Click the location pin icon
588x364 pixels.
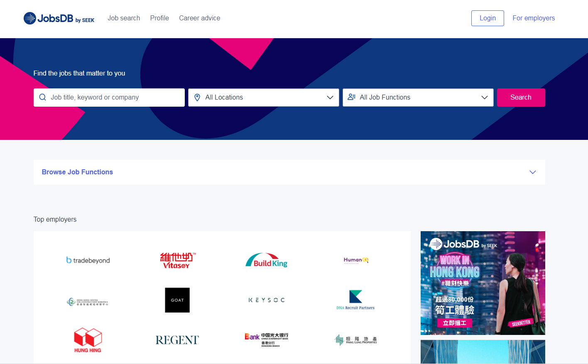[x=197, y=97]
